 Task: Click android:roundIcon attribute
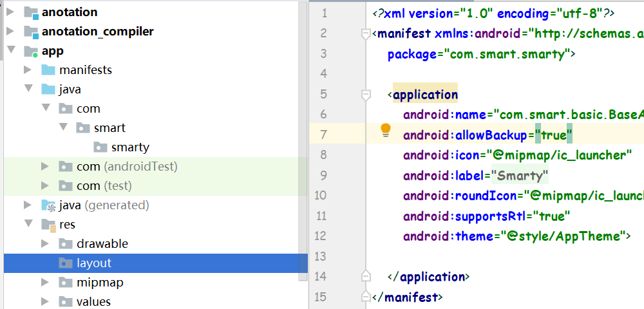460,196
